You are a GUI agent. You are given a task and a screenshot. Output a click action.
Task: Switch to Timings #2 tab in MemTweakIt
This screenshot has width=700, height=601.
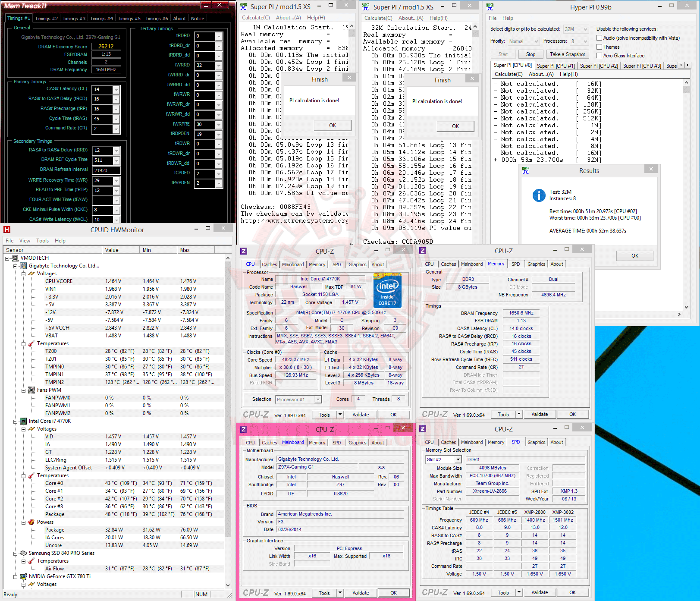(46, 19)
